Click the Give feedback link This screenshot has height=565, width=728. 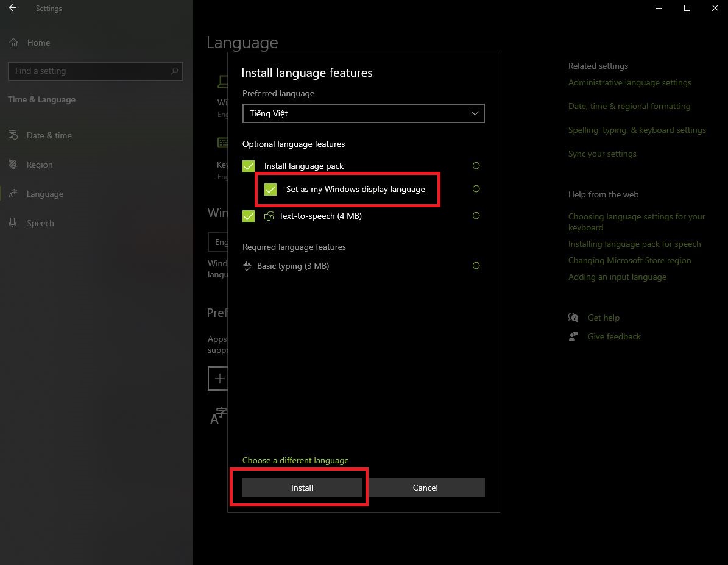click(614, 336)
